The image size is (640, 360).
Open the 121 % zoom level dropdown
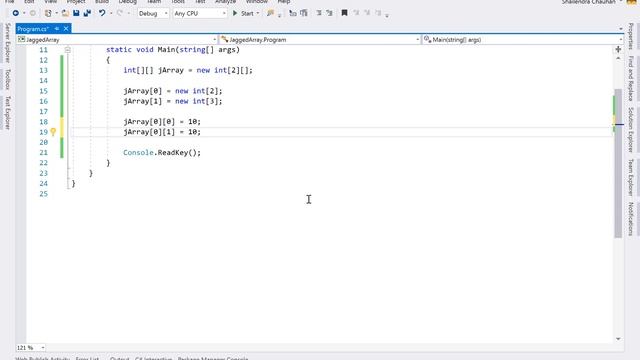coord(31,348)
